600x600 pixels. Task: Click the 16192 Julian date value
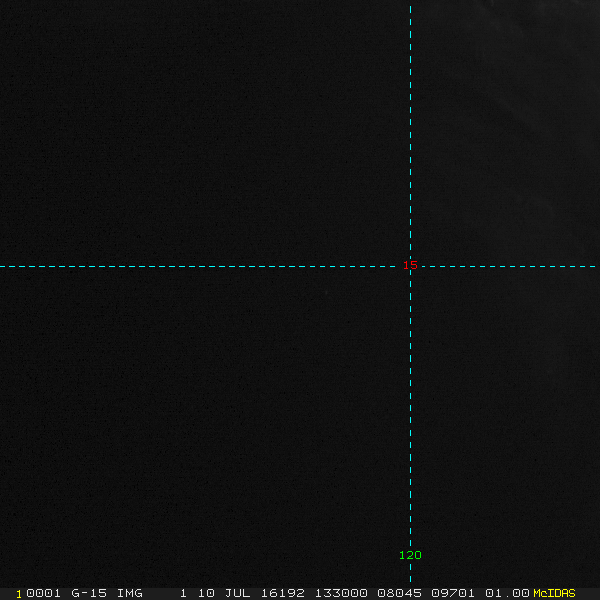tap(281, 593)
